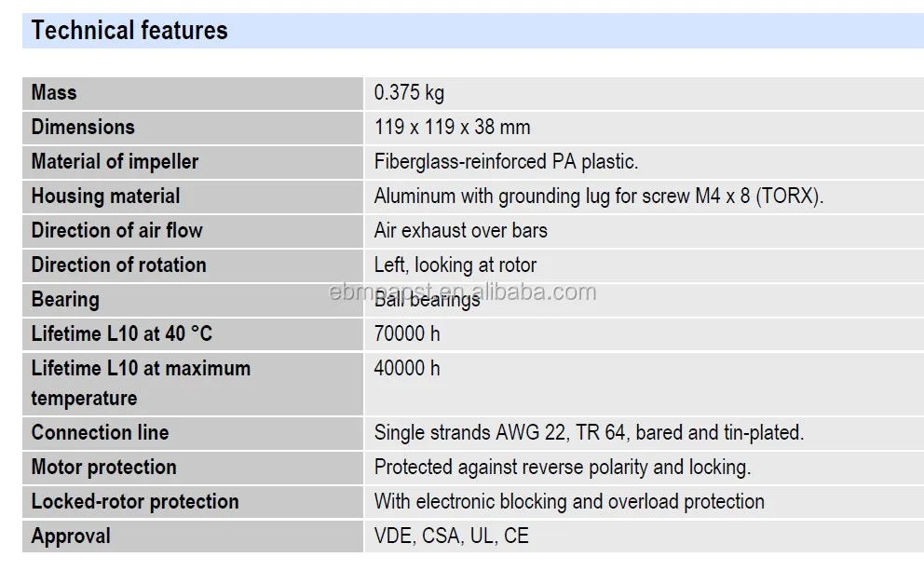Select the Dimensions row label
This screenshot has height=584, width=924.
83,128
